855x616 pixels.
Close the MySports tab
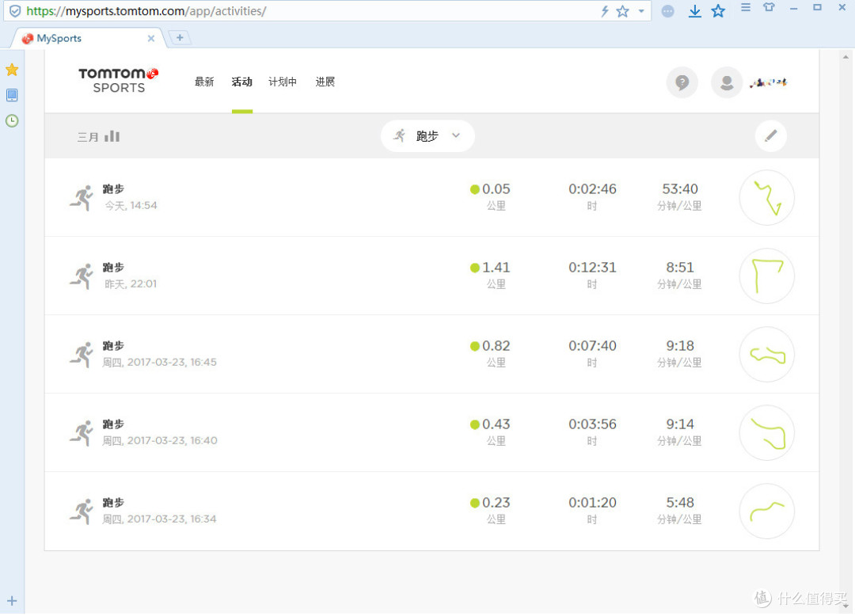click(151, 38)
